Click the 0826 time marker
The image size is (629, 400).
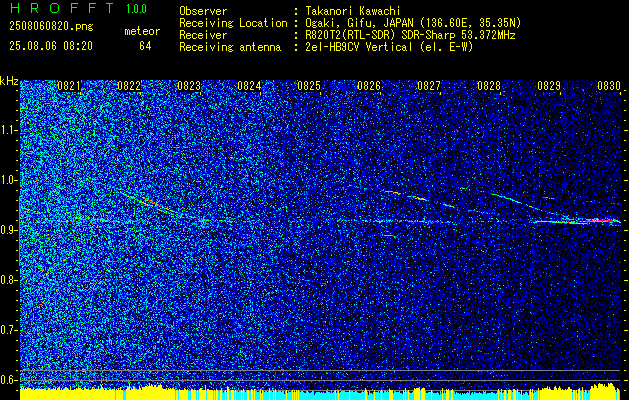[369, 86]
